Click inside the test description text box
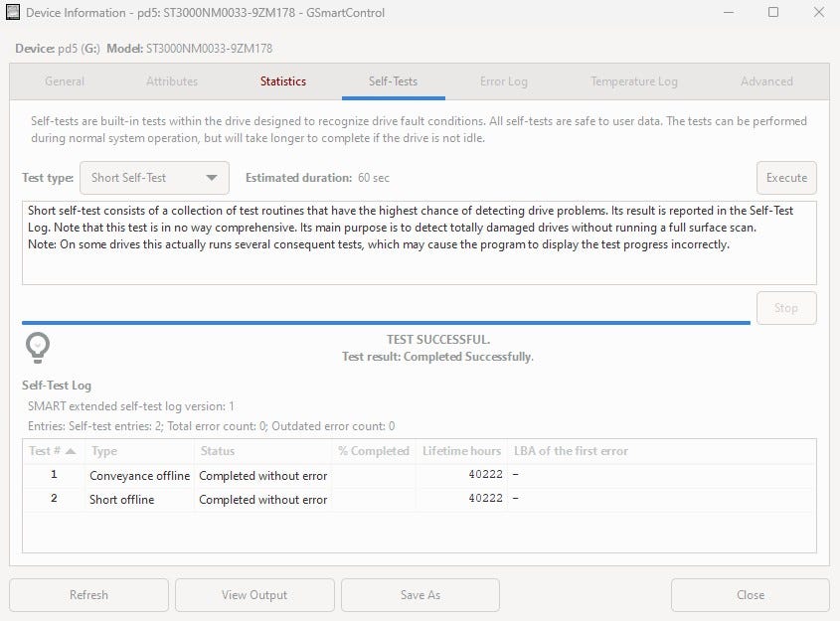The image size is (840, 621). tap(419, 243)
